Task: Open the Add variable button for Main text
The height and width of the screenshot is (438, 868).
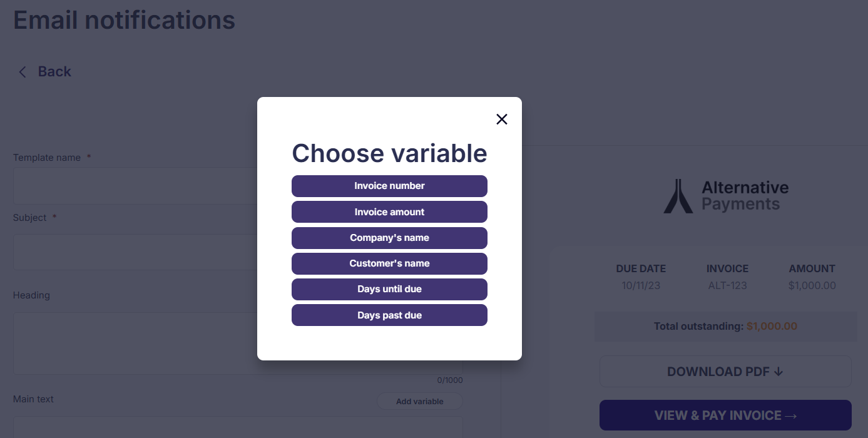Action: [x=419, y=401]
